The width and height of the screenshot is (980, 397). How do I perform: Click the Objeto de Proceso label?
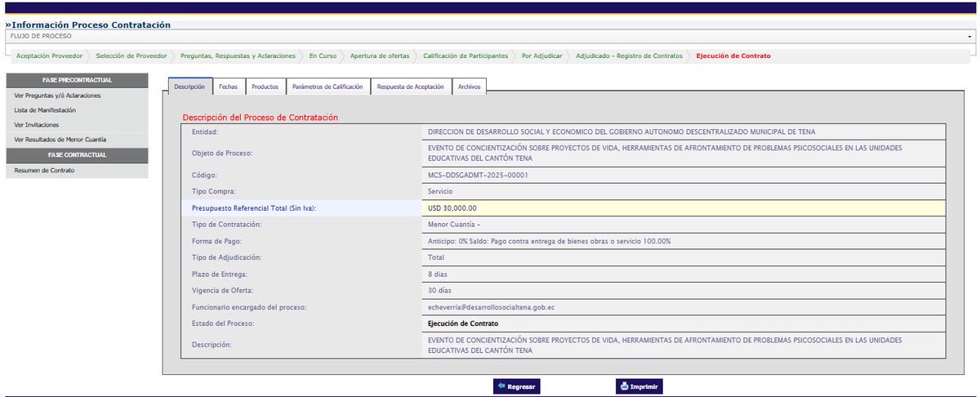(222, 154)
